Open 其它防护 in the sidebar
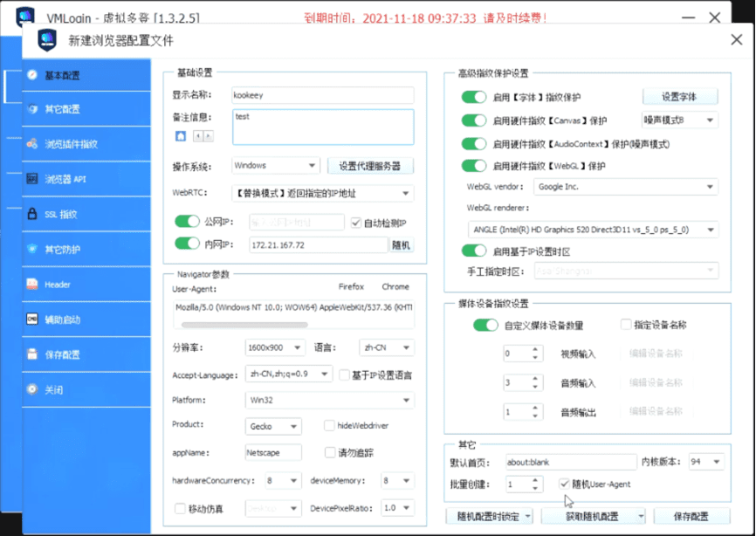Image resolution: width=756 pixels, height=536 pixels. click(x=86, y=249)
